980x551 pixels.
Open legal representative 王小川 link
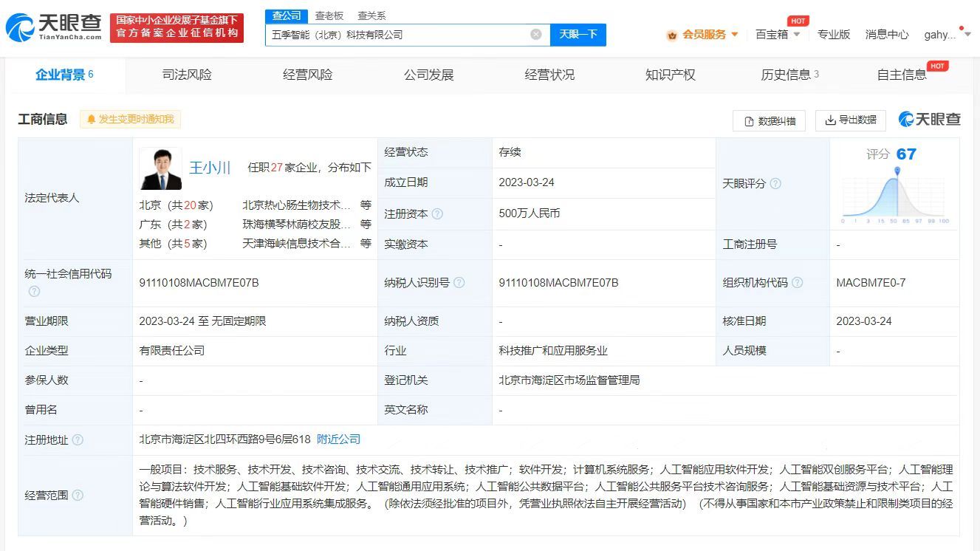coord(210,168)
